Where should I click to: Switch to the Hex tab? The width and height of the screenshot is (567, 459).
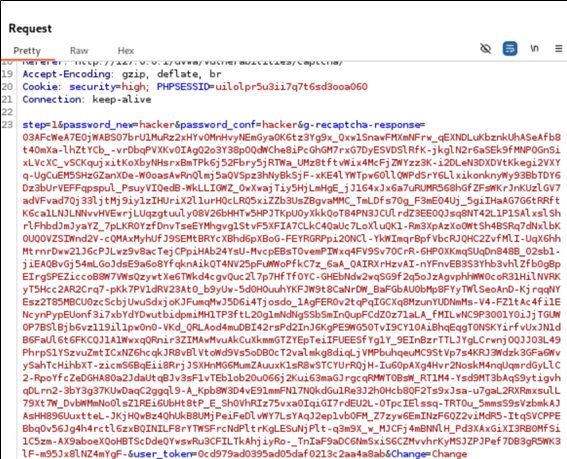[125, 51]
